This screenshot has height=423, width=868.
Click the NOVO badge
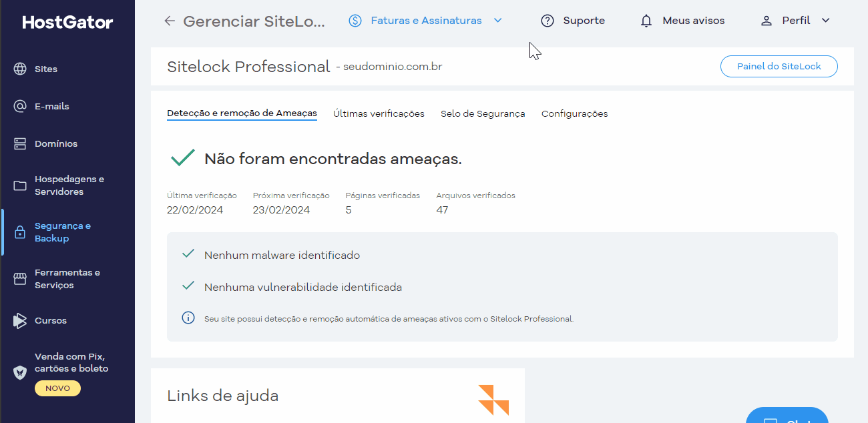[x=57, y=388]
